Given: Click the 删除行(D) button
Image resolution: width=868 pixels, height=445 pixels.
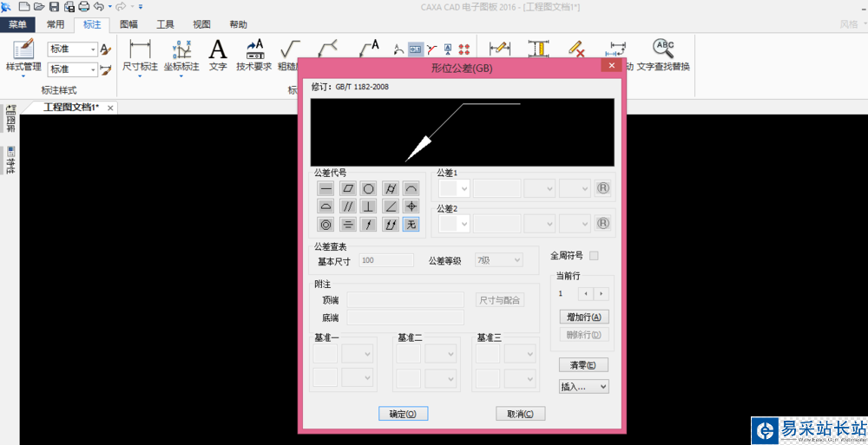Looking at the screenshot, I should coord(584,335).
